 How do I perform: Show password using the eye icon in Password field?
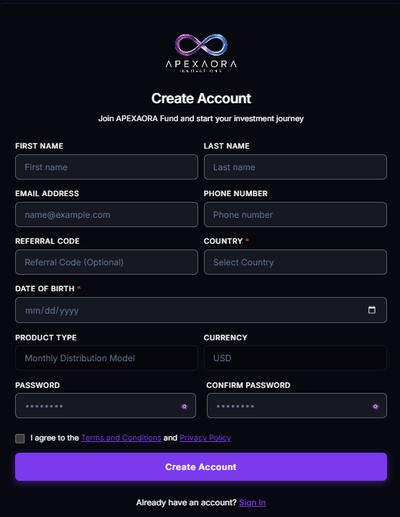click(184, 406)
